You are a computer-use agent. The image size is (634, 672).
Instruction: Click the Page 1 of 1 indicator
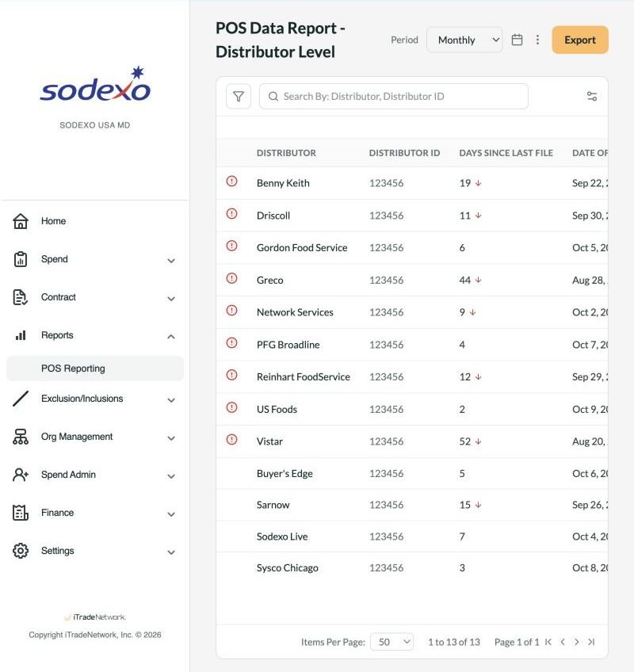coord(517,642)
